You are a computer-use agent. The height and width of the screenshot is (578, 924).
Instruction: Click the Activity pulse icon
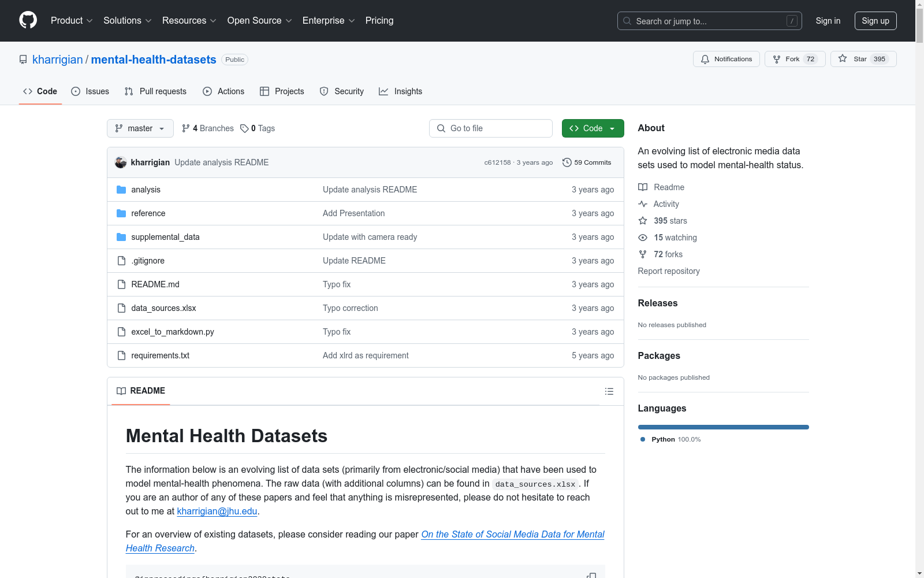(643, 204)
